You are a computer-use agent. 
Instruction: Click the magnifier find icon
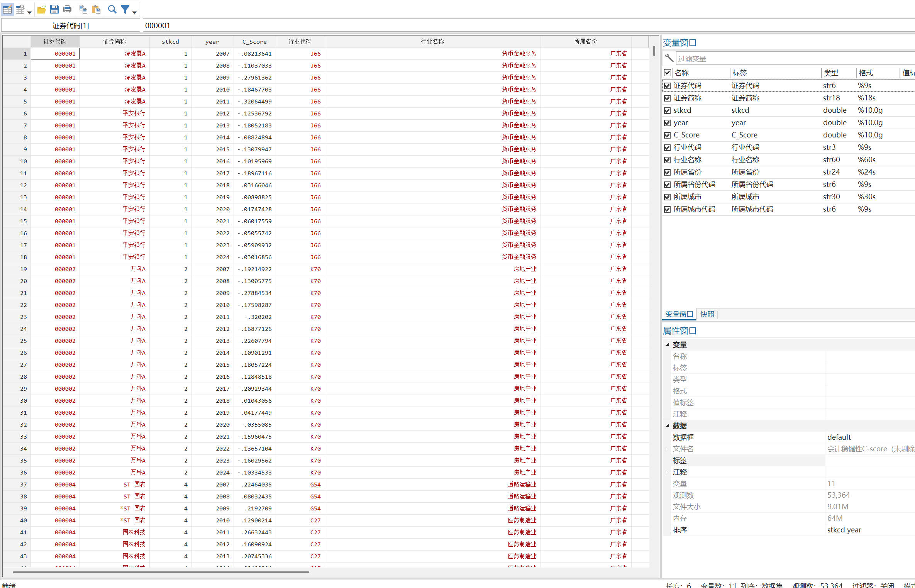[112, 9]
